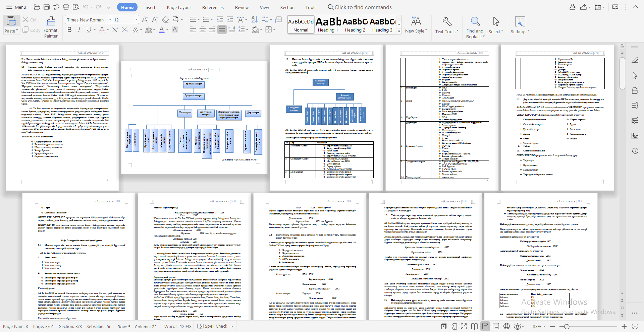644x332 pixels.
Task: Toggle Bold formatting
Action: click(x=69, y=30)
